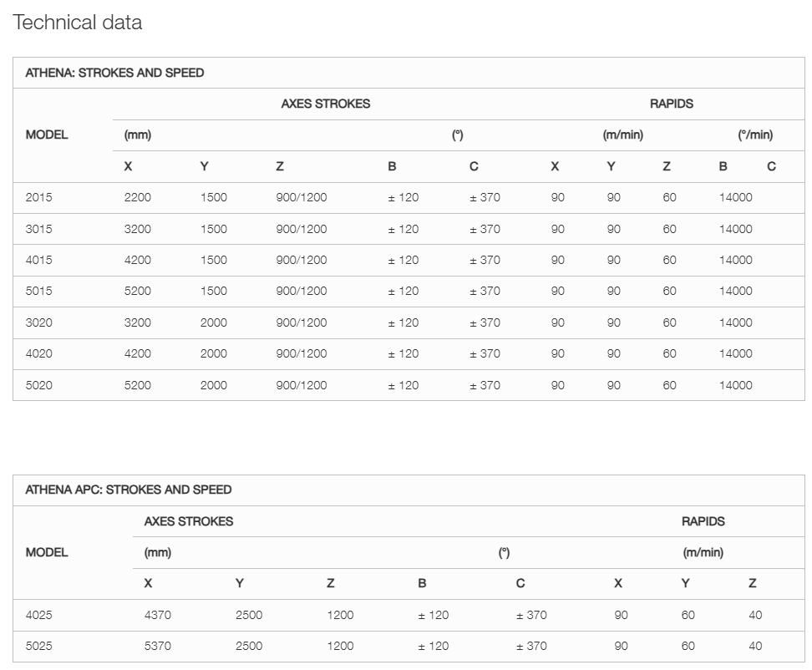Image resolution: width=812 pixels, height=670 pixels.
Task: Click X rapid value 90 in the 4025 row
Action: [x=621, y=615]
